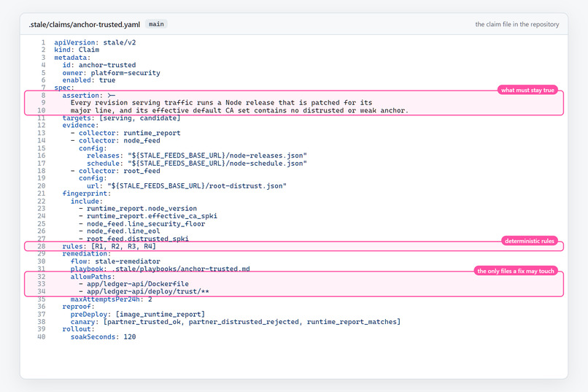The image size is (588, 392).
Task: Click the 'spec:' line
Action: 64,88
